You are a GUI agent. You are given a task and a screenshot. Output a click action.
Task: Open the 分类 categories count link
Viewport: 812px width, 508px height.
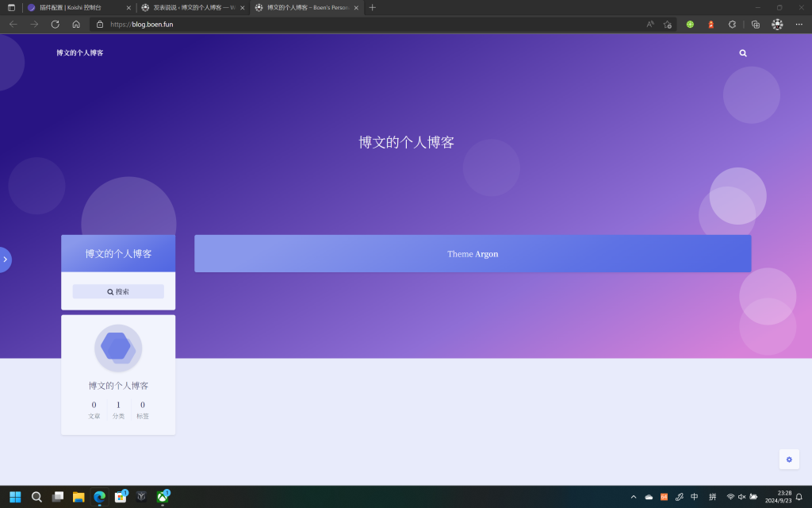118,410
